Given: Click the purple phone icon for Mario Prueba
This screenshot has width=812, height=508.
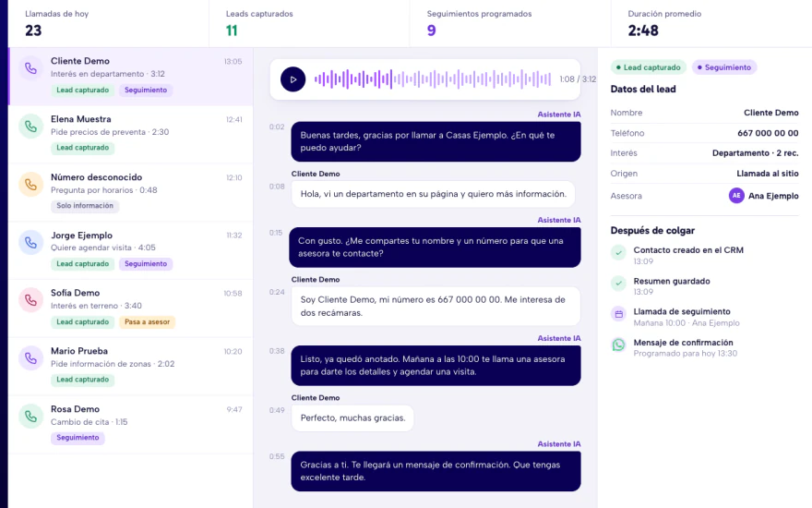Looking at the screenshot, I should pyautogui.click(x=30, y=358).
